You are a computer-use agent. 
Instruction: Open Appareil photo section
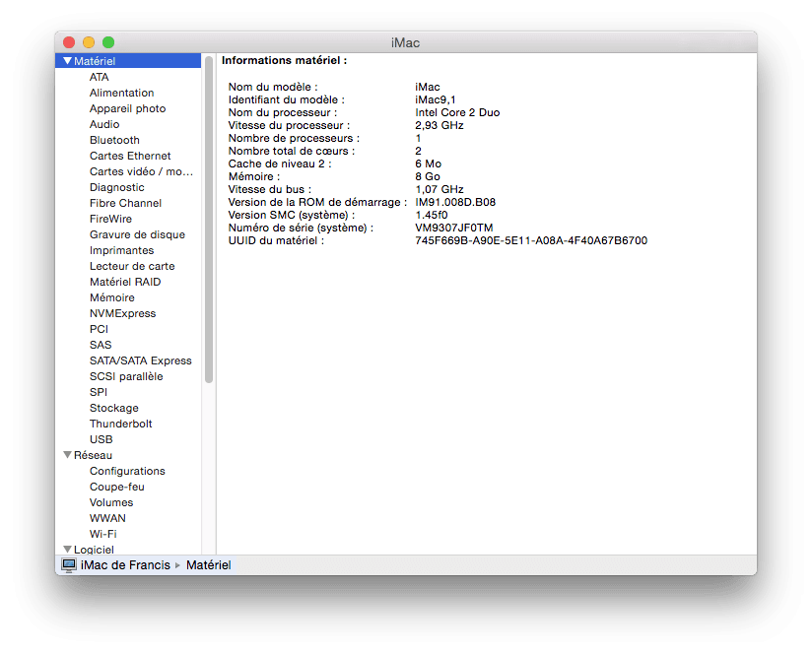pos(127,108)
